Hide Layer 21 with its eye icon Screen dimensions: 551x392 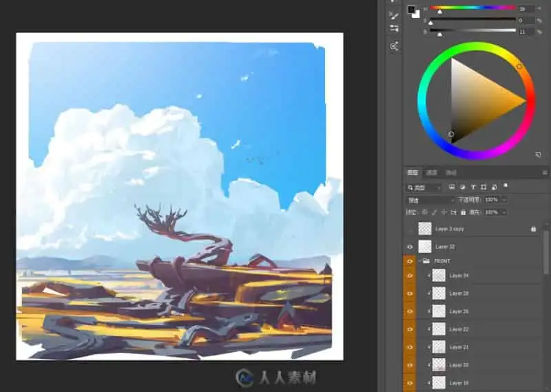tap(410, 347)
